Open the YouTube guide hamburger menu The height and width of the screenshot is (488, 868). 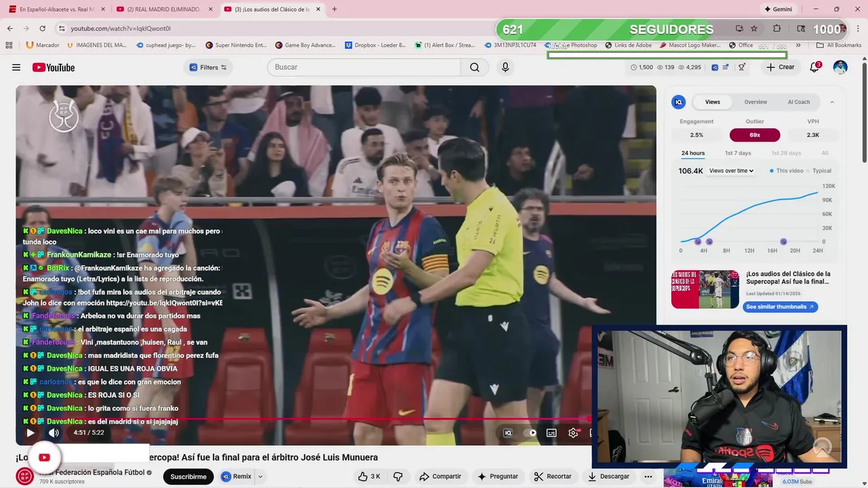16,67
